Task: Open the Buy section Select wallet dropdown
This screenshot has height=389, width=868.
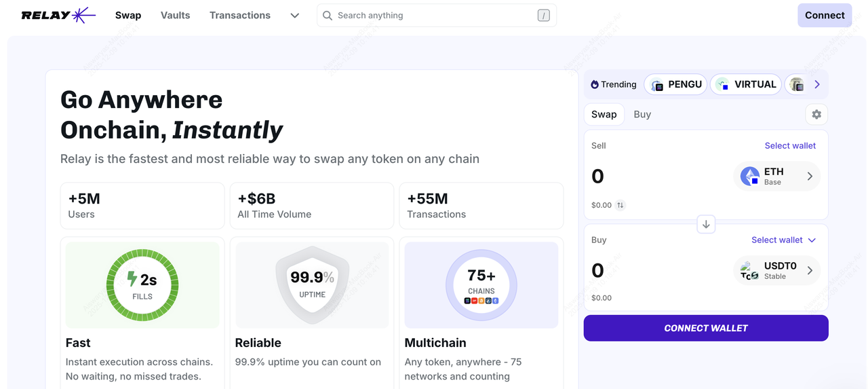Action: pos(784,240)
